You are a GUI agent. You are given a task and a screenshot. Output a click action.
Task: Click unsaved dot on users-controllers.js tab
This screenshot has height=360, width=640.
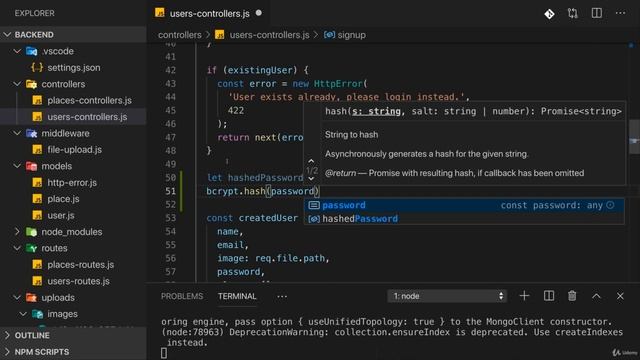coord(259,13)
